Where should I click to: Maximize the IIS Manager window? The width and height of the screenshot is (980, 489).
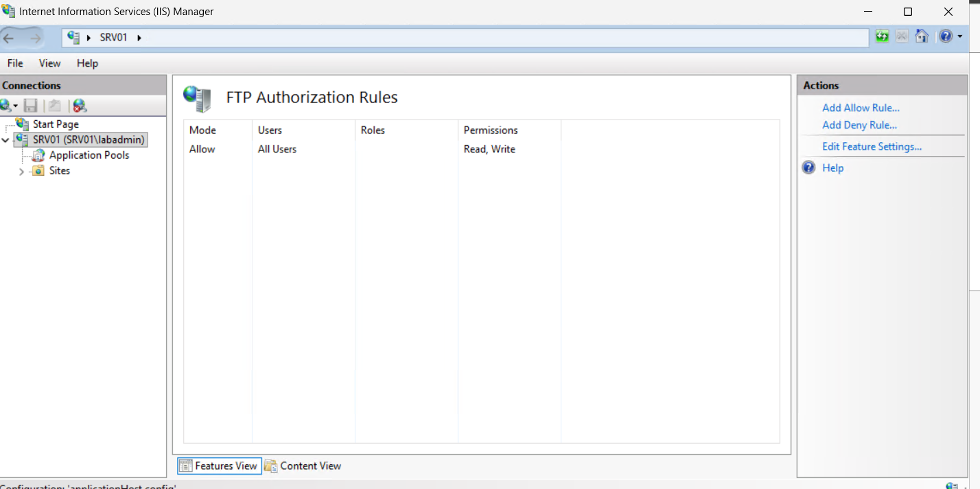tap(908, 12)
